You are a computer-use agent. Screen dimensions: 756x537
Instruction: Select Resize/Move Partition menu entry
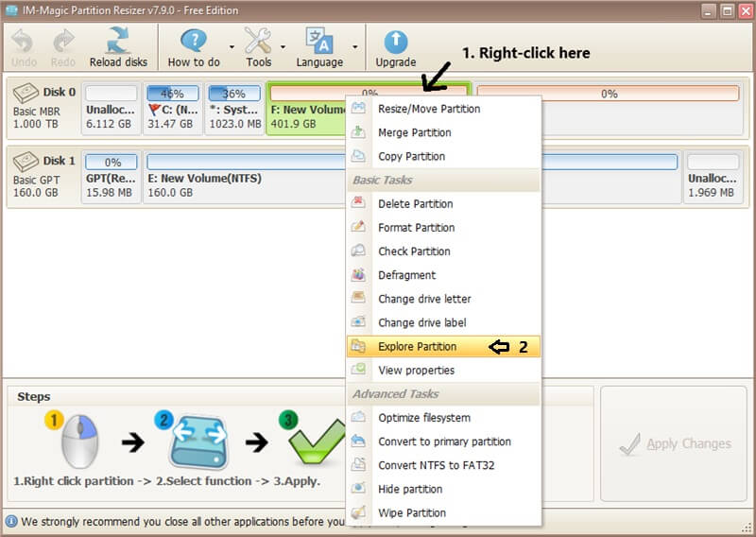(x=443, y=109)
